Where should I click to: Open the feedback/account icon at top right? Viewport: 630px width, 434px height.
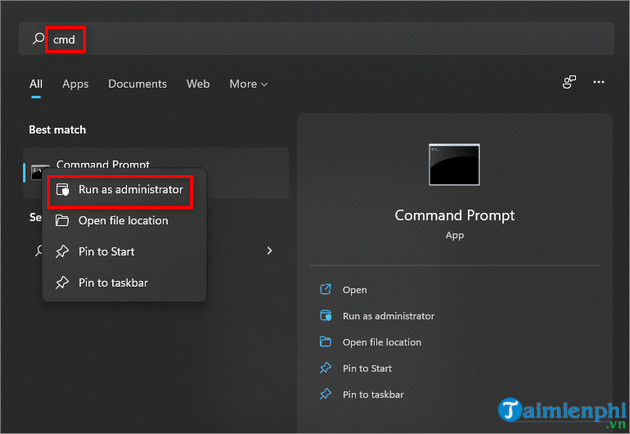(x=569, y=82)
